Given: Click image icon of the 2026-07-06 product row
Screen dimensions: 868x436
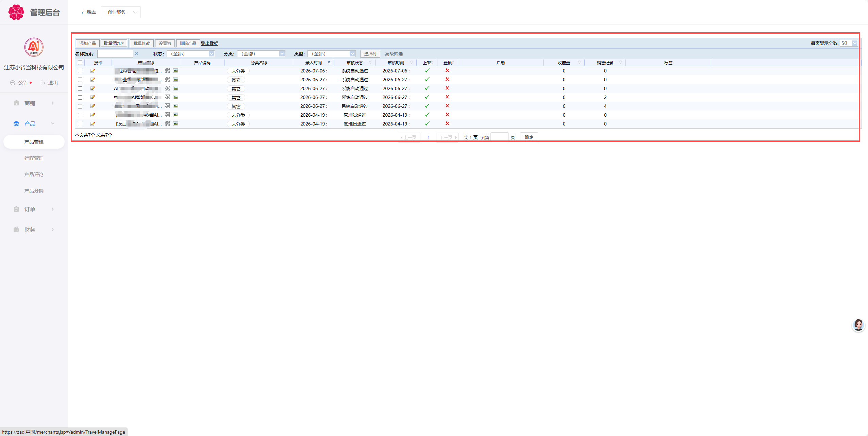Looking at the screenshot, I should coord(176,71).
